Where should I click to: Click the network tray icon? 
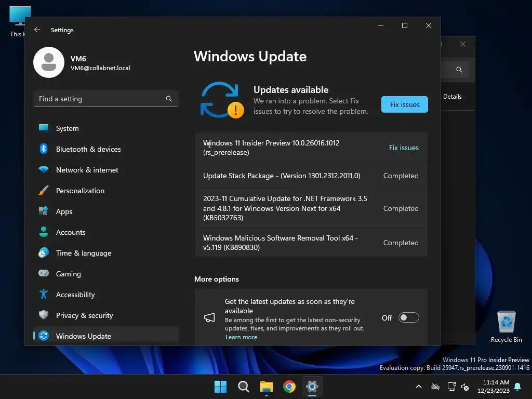[x=451, y=387]
